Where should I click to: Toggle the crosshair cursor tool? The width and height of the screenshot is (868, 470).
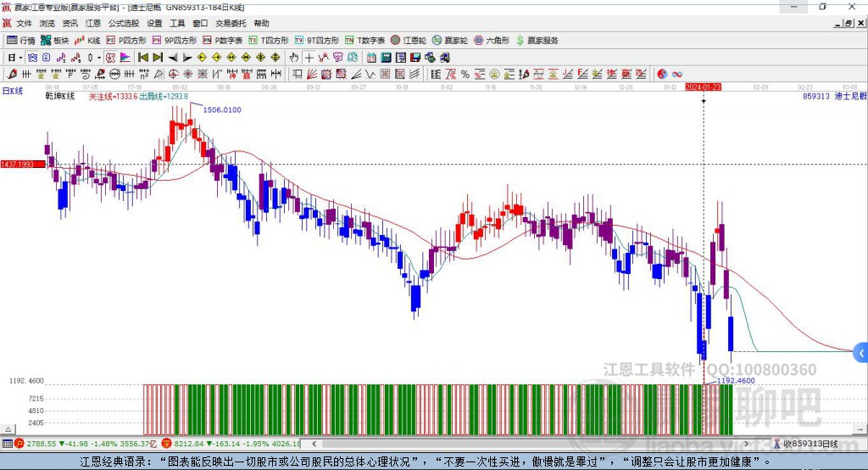309,57
